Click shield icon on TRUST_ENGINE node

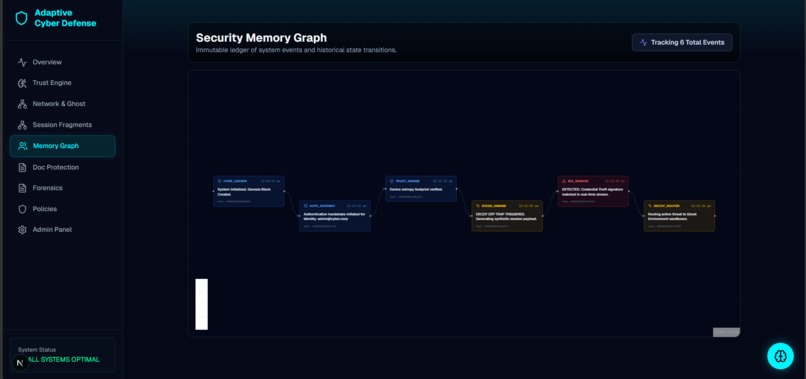click(392, 181)
